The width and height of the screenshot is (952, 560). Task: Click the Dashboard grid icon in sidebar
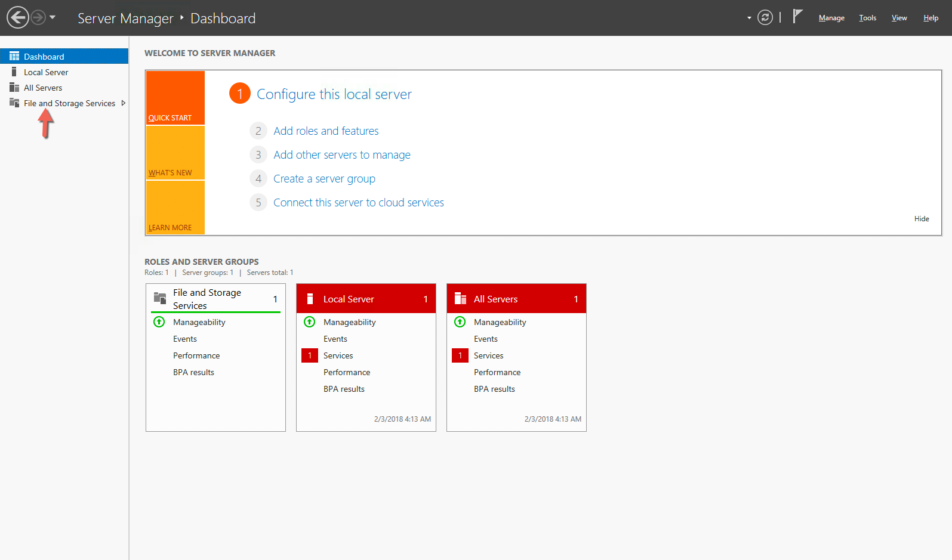tap(14, 56)
